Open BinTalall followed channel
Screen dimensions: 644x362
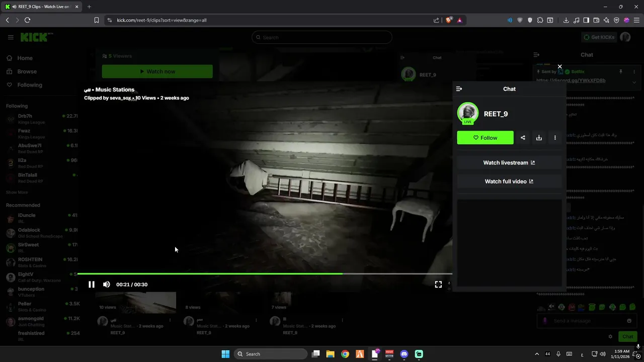pos(42,177)
